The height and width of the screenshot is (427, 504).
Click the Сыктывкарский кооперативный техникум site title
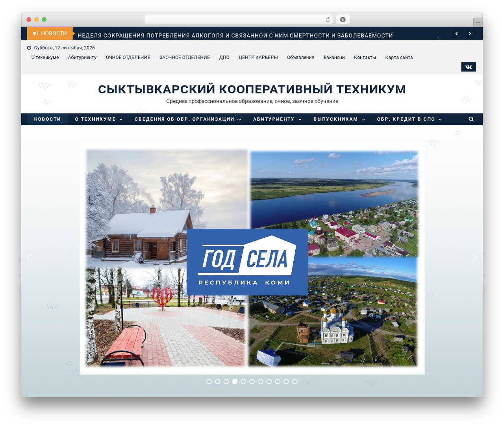(x=252, y=89)
